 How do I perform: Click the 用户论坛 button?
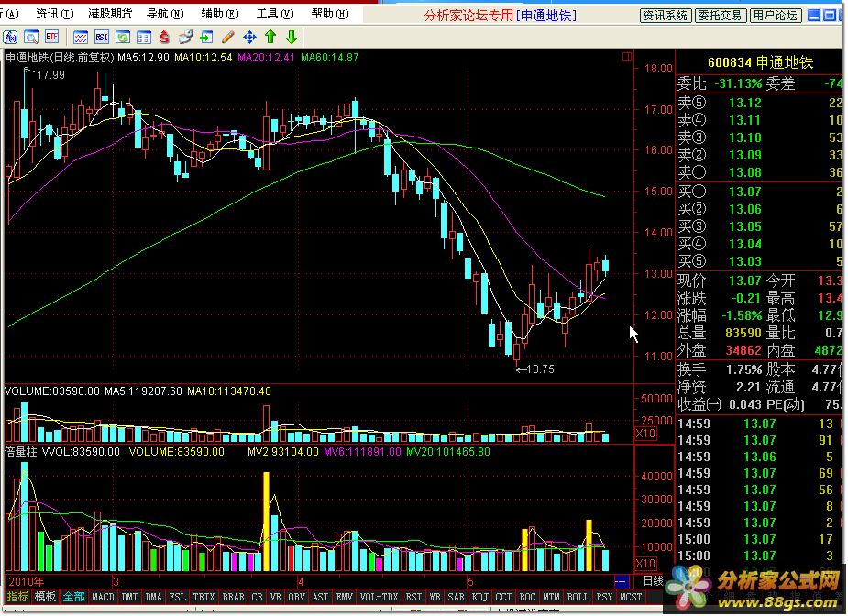pos(776,16)
